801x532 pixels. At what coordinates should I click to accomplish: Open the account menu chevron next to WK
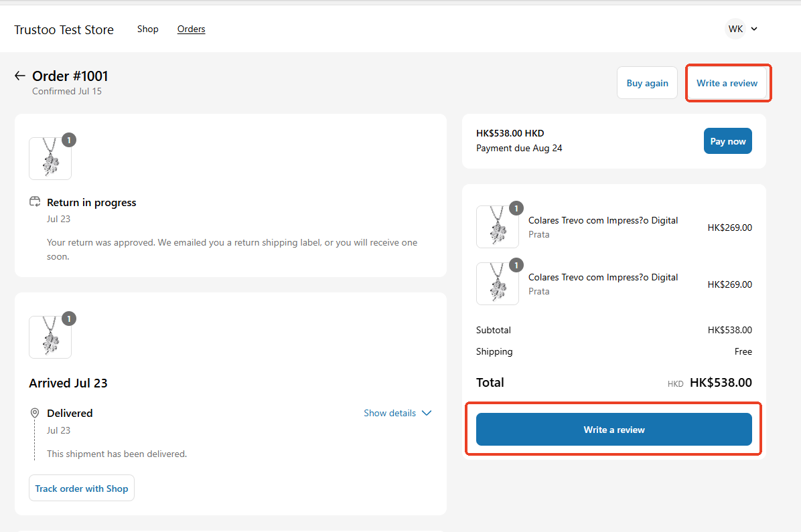pyautogui.click(x=754, y=29)
